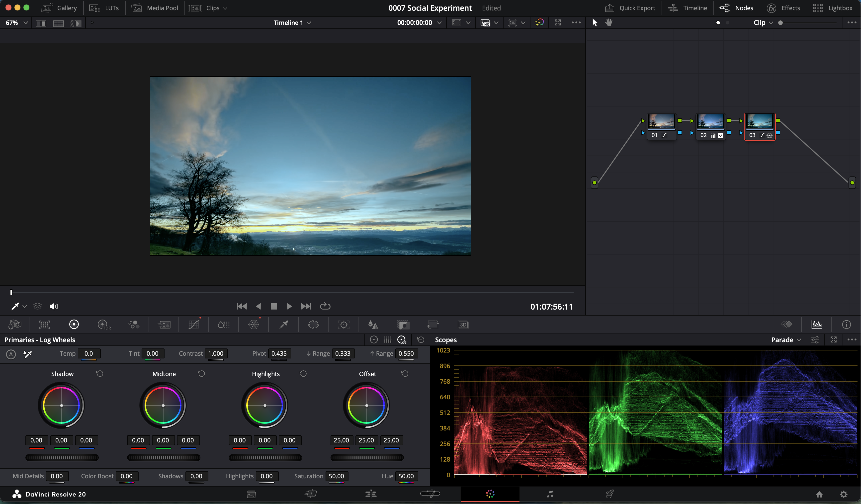Open the Qualifier eyedropper palette
This screenshot has height=504, width=861.
[x=284, y=324]
